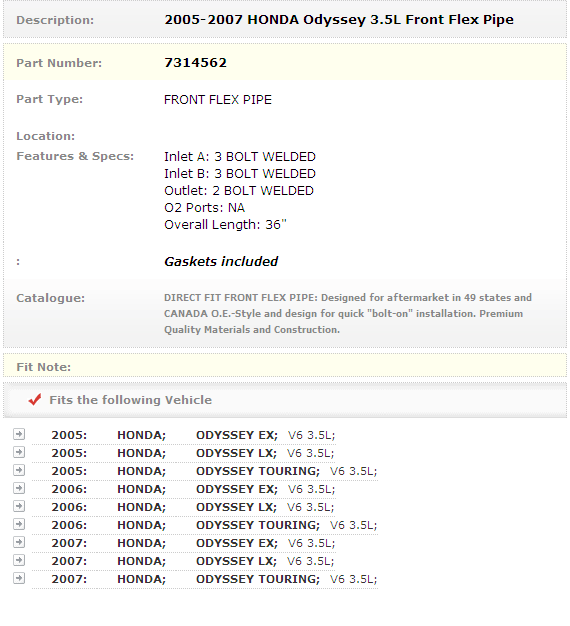The image size is (570, 626).
Task: Click arrow icon beside 2006 Odyssey EX
Action: (x=19, y=488)
